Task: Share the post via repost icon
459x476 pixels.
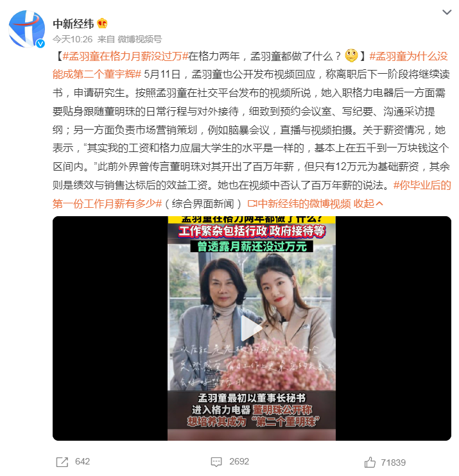Action: pos(62,462)
